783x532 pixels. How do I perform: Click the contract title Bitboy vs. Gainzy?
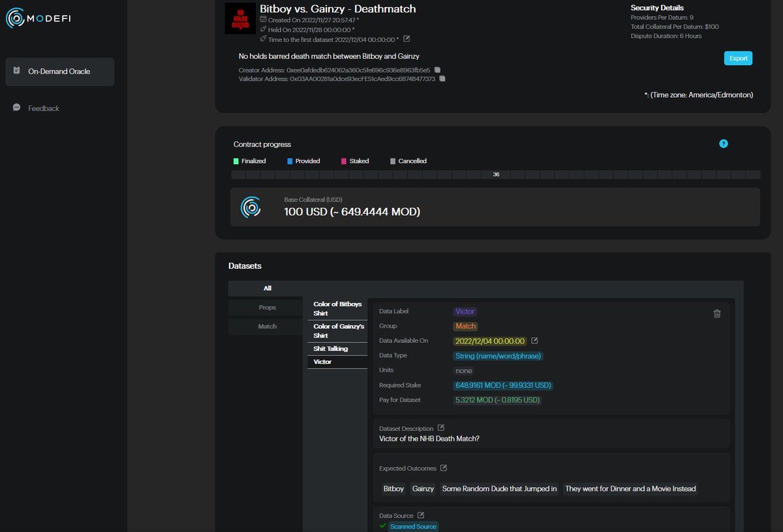tap(337, 8)
